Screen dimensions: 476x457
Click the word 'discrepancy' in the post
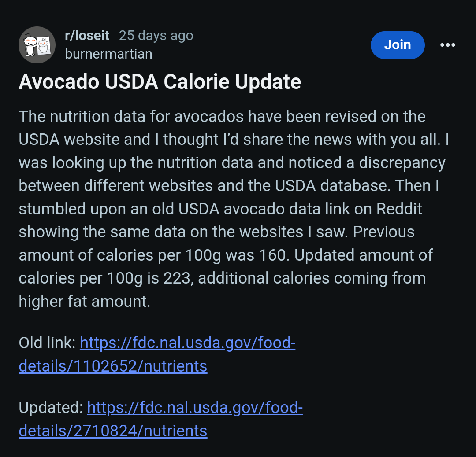pos(402,163)
